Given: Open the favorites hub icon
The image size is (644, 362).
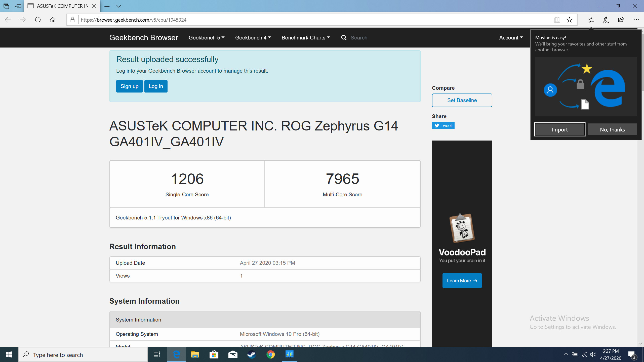Looking at the screenshot, I should click(x=591, y=20).
